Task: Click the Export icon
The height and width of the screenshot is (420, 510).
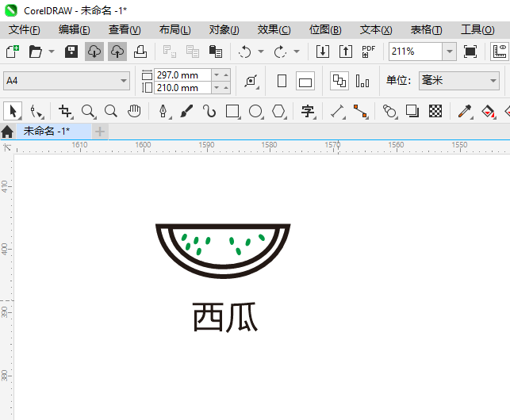Action: [x=346, y=52]
